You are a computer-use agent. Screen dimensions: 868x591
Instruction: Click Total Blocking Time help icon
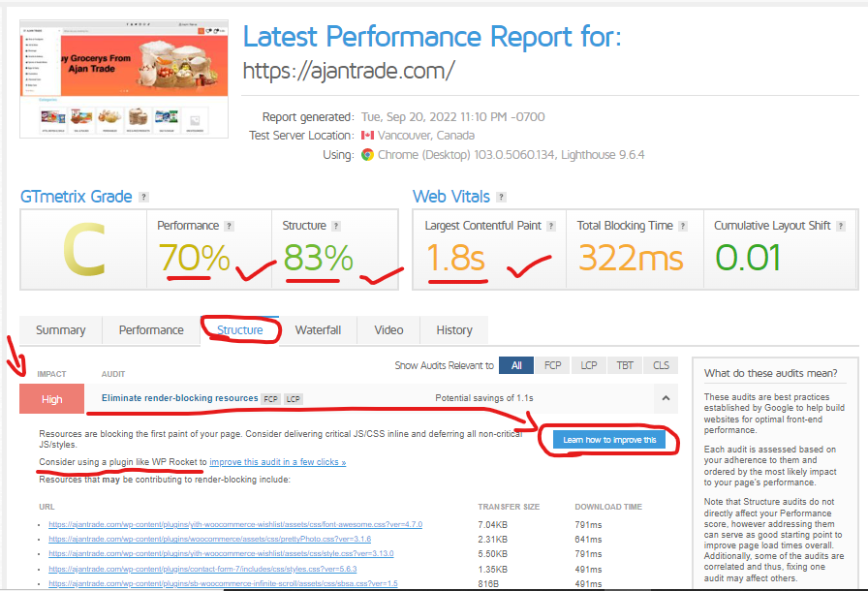pyautogui.click(x=683, y=226)
